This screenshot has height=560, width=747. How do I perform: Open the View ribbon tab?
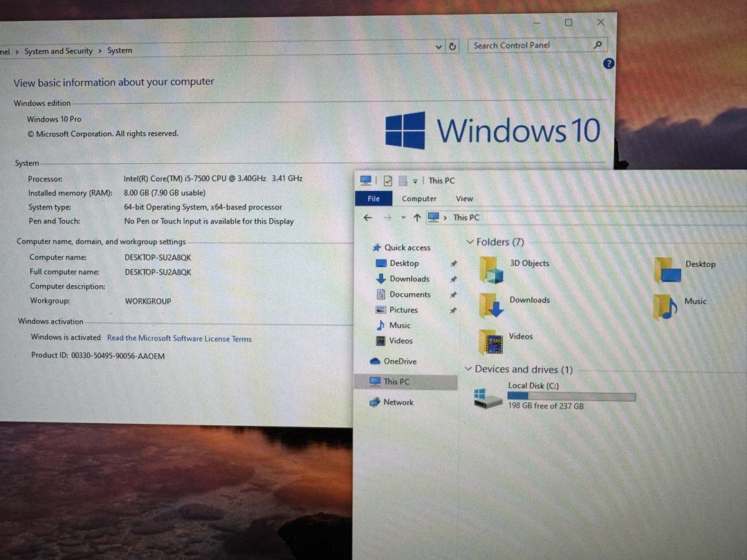pyautogui.click(x=464, y=198)
